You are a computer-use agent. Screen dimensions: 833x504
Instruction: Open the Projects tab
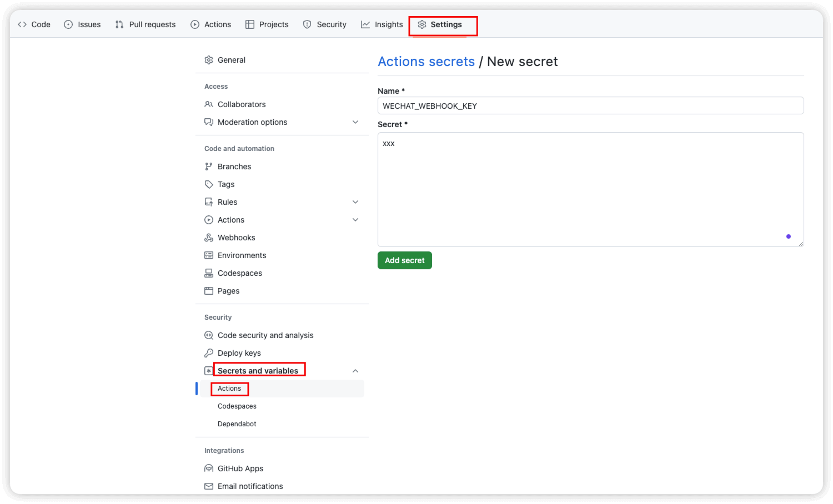(267, 24)
